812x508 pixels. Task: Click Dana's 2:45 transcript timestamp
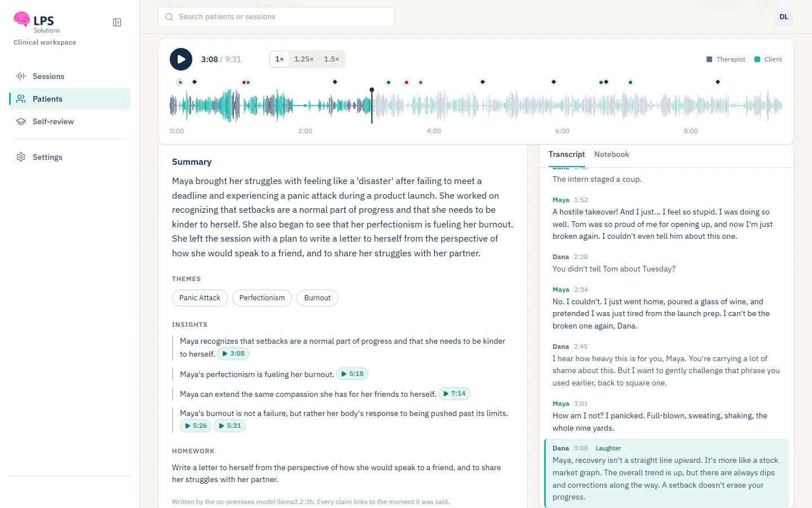point(581,347)
